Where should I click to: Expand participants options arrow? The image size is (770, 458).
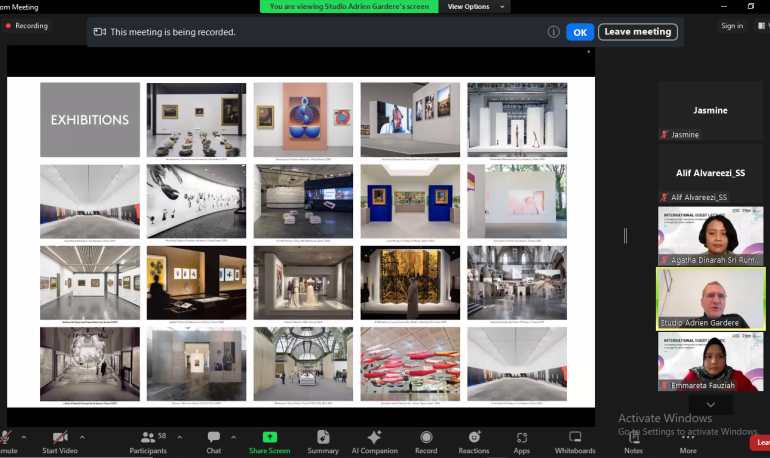pos(180,437)
